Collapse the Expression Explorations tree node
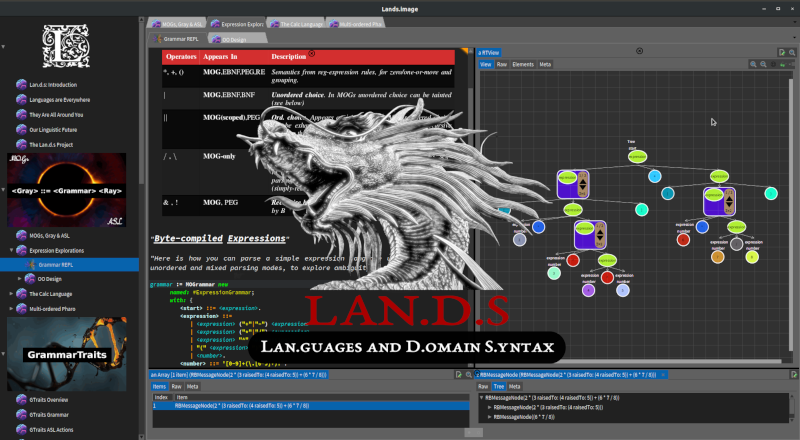This screenshot has height=440, width=800. point(11,250)
